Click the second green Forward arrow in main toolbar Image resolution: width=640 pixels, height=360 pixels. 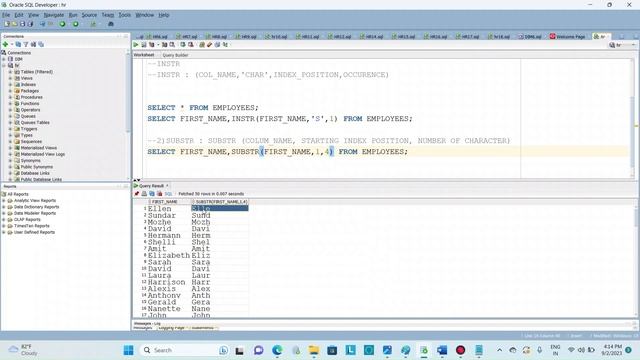pos(76,24)
